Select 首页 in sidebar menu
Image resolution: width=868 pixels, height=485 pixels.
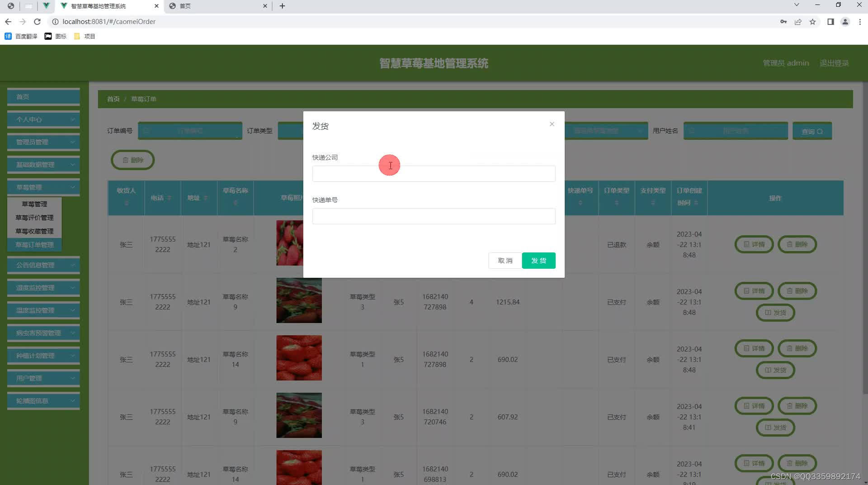click(43, 97)
